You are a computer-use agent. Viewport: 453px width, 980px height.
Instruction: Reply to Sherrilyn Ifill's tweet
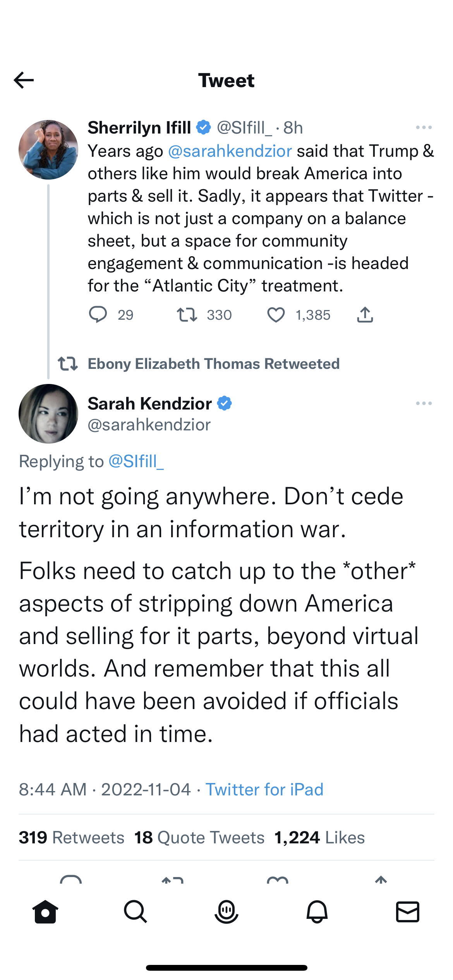point(98,315)
